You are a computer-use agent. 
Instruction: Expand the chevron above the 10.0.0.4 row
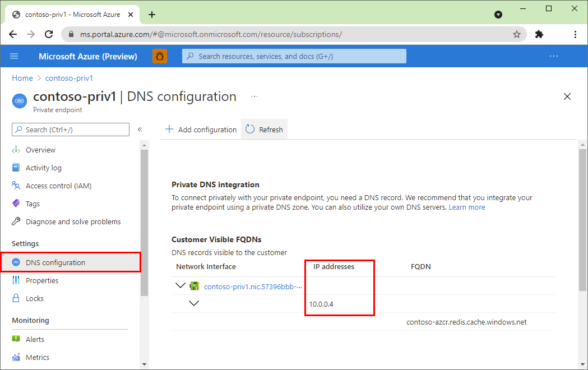coord(194,303)
